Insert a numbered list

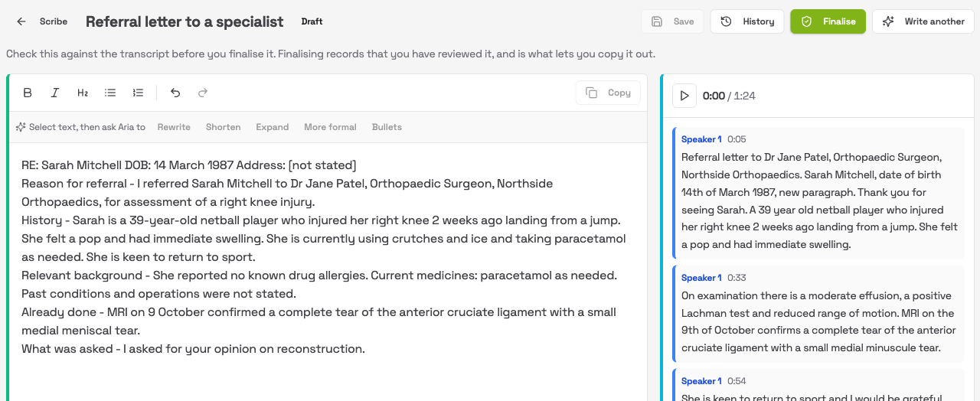click(x=138, y=93)
